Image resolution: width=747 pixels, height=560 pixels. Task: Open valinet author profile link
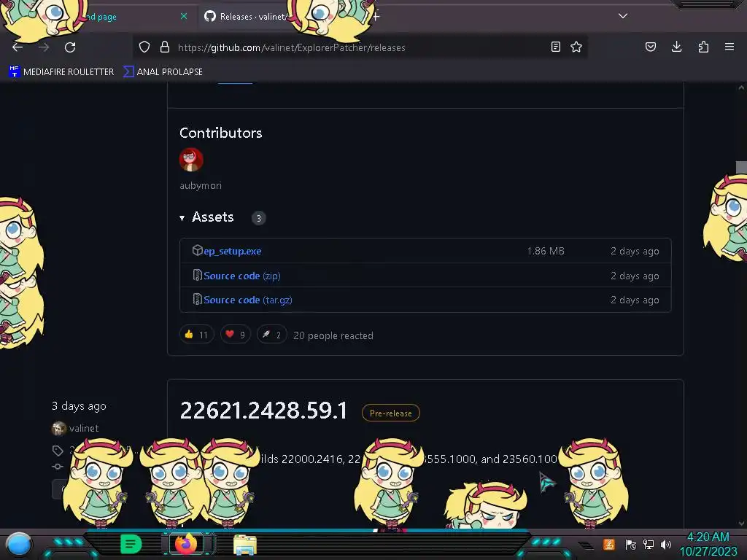84,428
